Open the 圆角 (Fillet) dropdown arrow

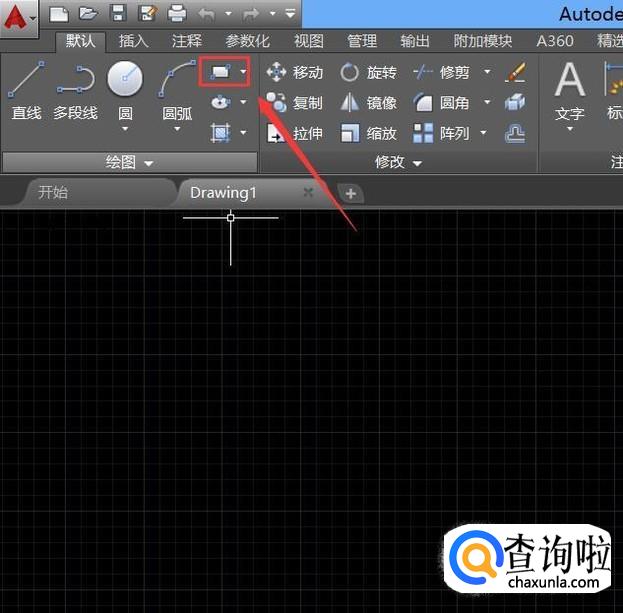[487, 102]
